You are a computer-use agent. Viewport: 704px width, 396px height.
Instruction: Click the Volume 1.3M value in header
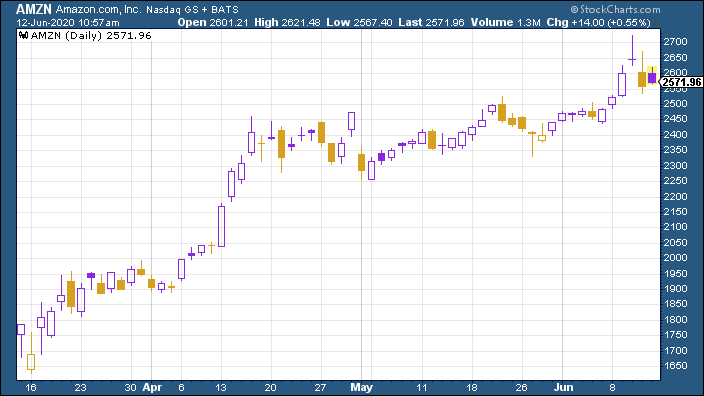click(x=506, y=22)
